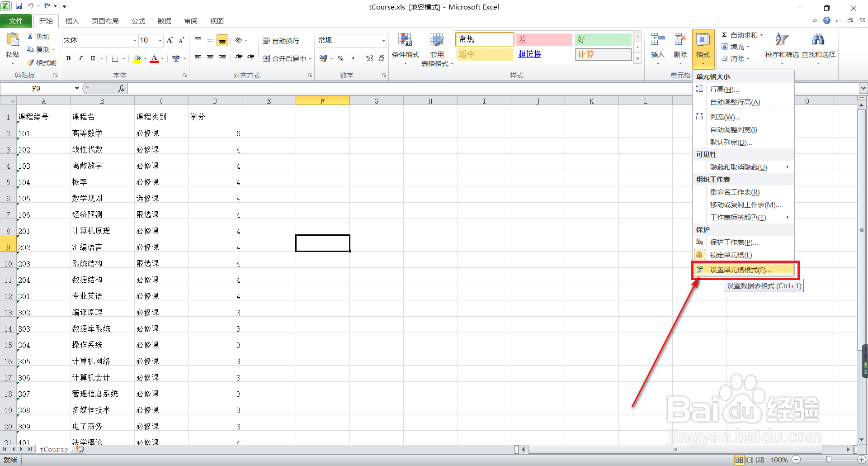Viewport: 868px width, 466px height.
Task: Toggle Wrap Text (自动换行)
Action: coord(281,41)
